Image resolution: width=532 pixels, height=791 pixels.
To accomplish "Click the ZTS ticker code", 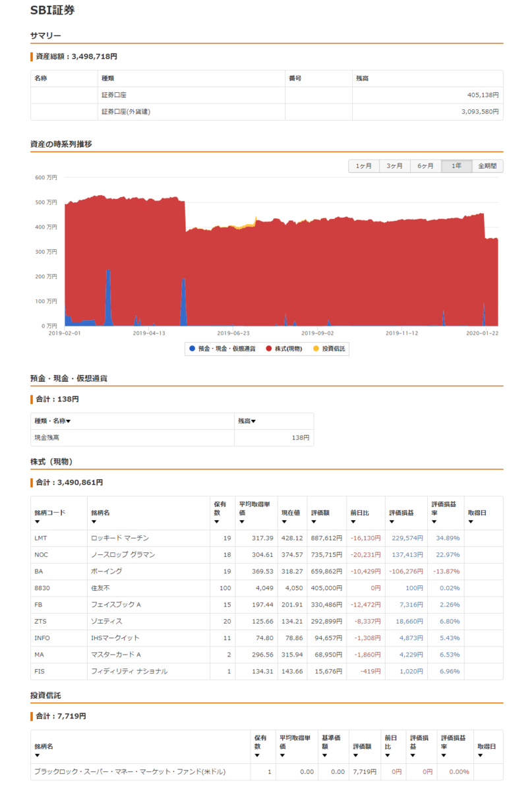I will tap(41, 621).
